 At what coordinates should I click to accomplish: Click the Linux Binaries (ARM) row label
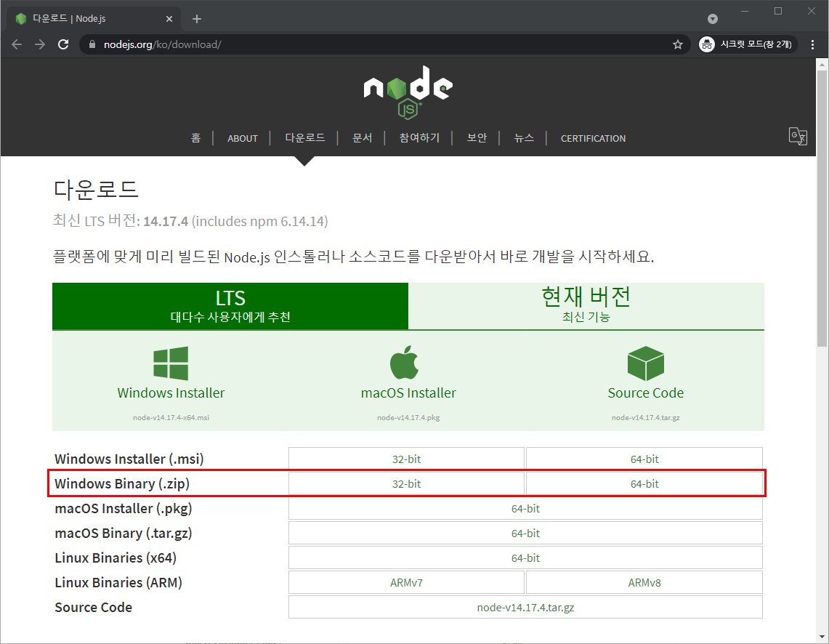[118, 583]
